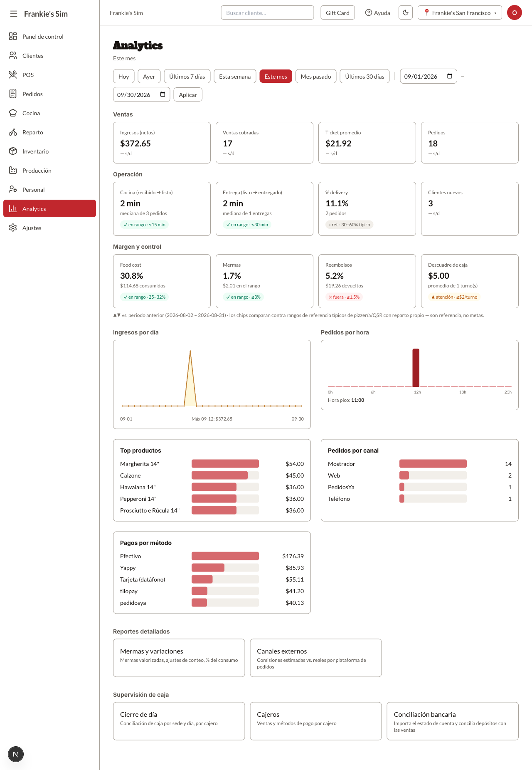The image size is (532, 770).
Task: Open Cajeros report card
Action: [316, 721]
